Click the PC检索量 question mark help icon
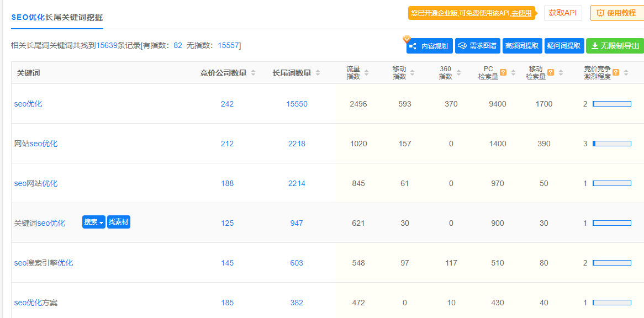This screenshot has height=318, width=644. tap(503, 72)
